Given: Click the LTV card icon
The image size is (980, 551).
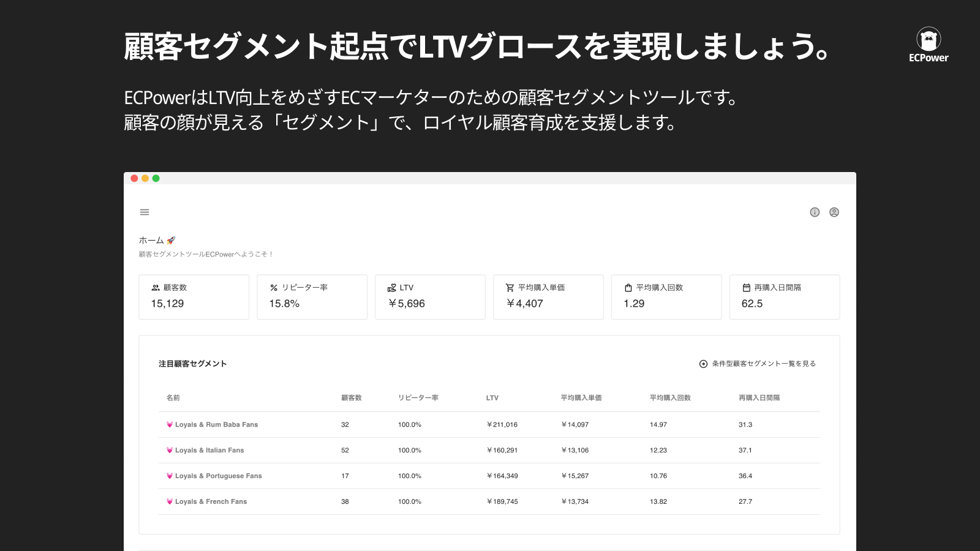Looking at the screenshot, I should click(392, 288).
